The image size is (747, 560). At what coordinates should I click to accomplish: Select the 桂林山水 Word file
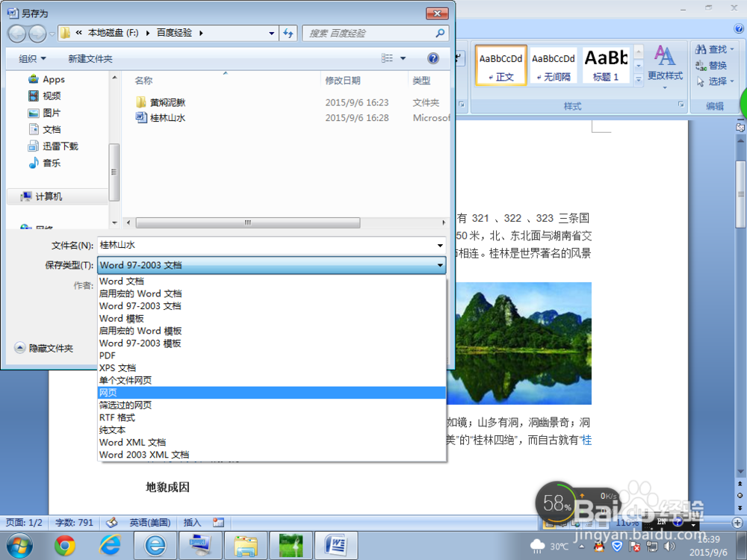coord(161,118)
